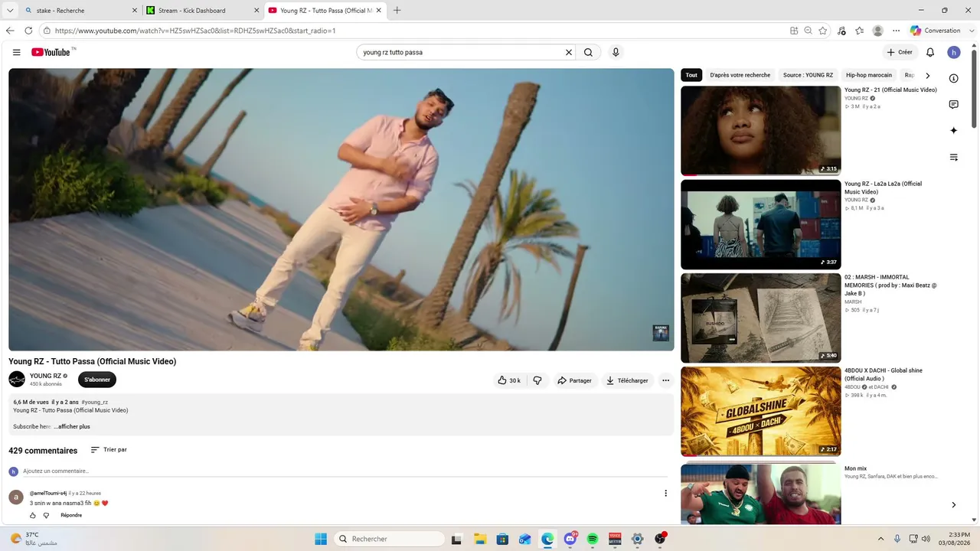
Task: Reload the YouTube page
Action: (28, 31)
